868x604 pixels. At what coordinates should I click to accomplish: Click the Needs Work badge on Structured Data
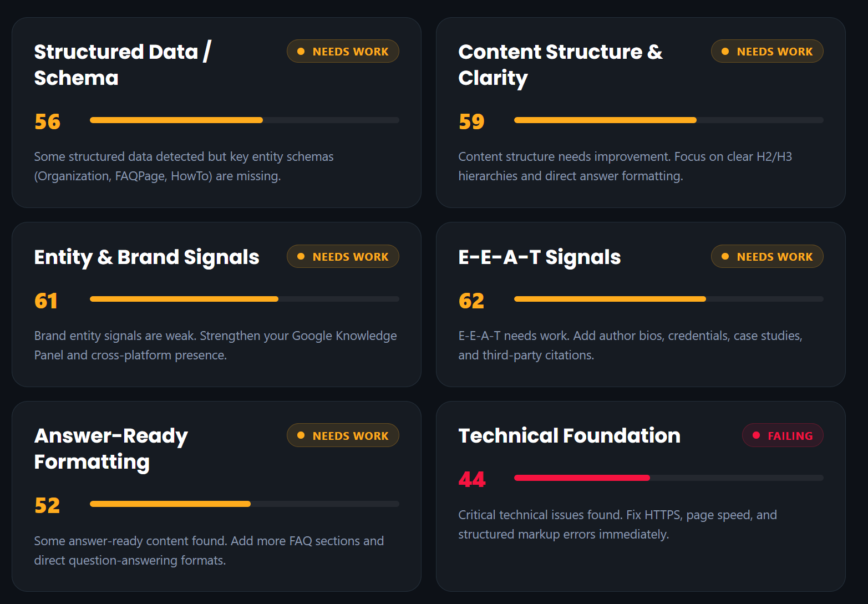click(x=343, y=51)
